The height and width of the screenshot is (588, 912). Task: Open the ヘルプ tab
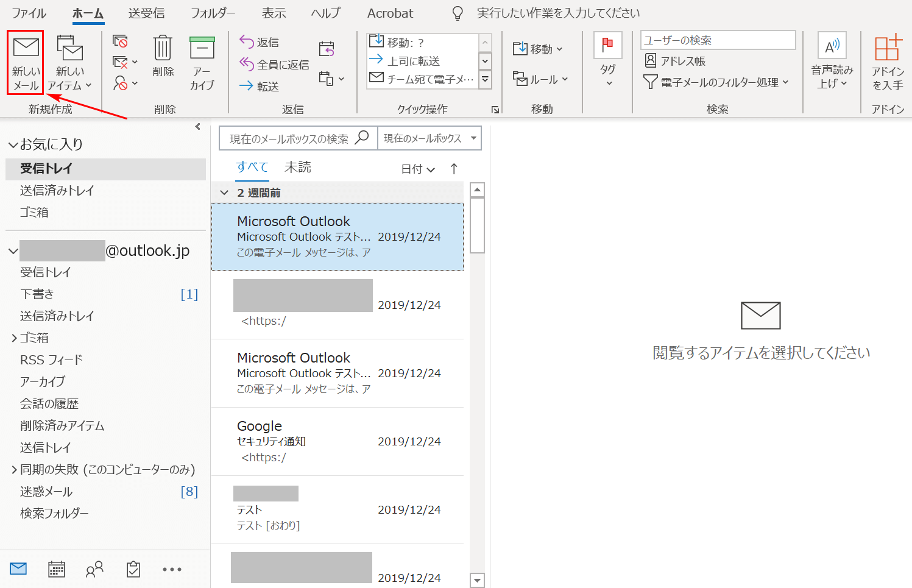(x=325, y=13)
